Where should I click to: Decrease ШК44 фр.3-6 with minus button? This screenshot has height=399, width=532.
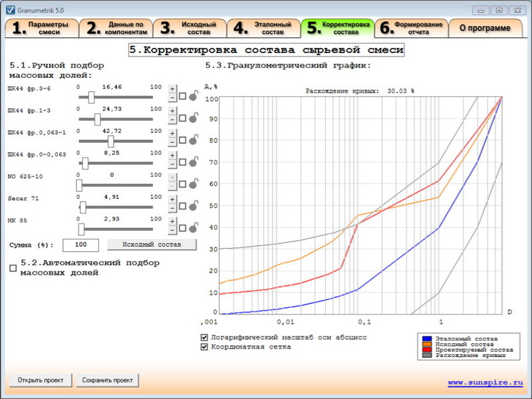pos(172,98)
